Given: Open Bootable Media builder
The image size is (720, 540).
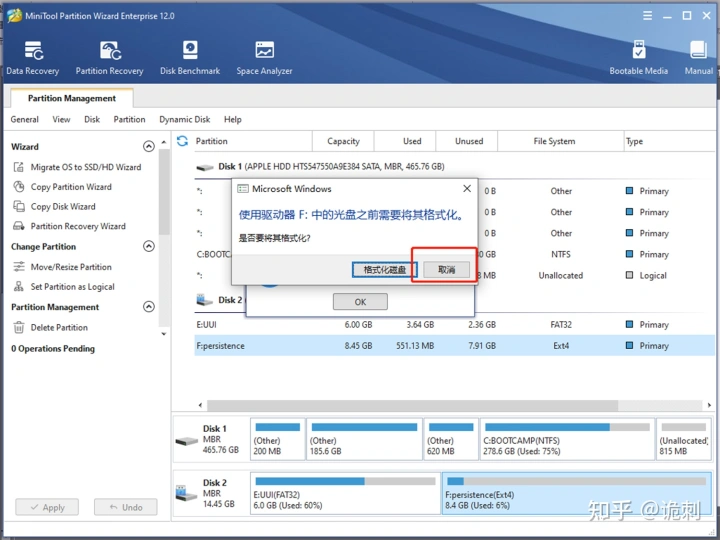Looking at the screenshot, I should click(638, 58).
